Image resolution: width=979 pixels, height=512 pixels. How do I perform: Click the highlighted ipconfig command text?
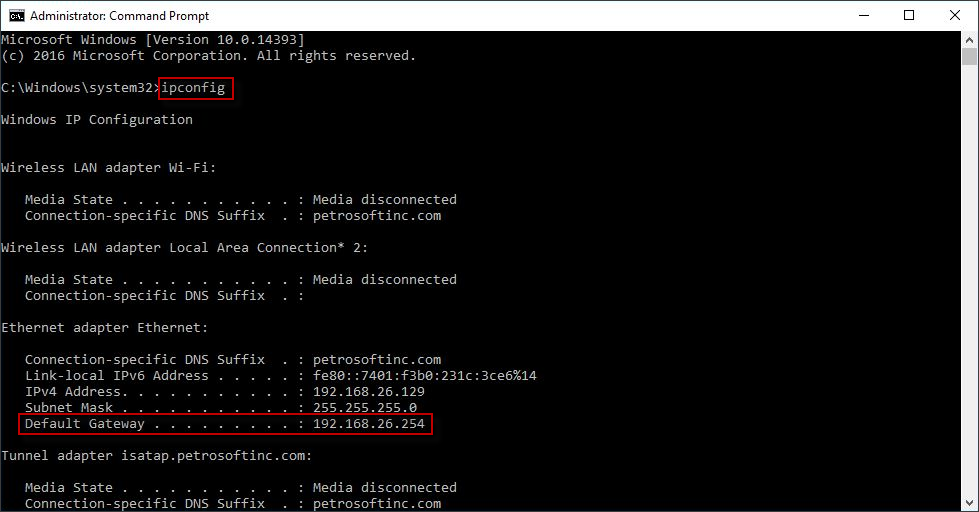(x=193, y=88)
